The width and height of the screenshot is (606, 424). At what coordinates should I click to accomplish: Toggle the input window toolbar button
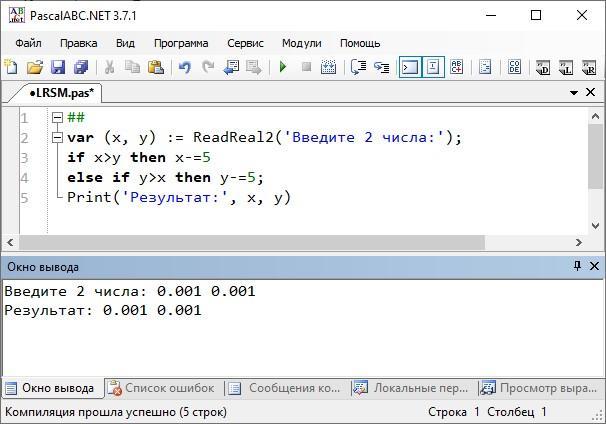coord(433,67)
